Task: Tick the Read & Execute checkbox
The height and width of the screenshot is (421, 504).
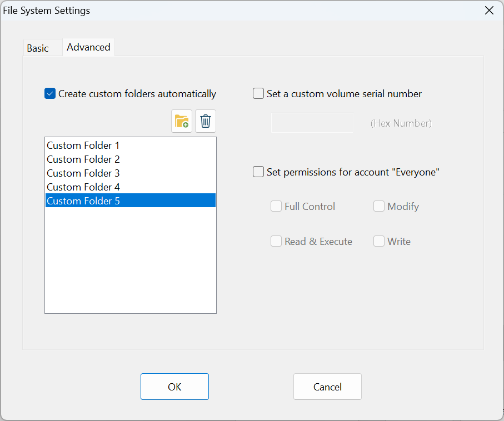Action: (x=276, y=241)
